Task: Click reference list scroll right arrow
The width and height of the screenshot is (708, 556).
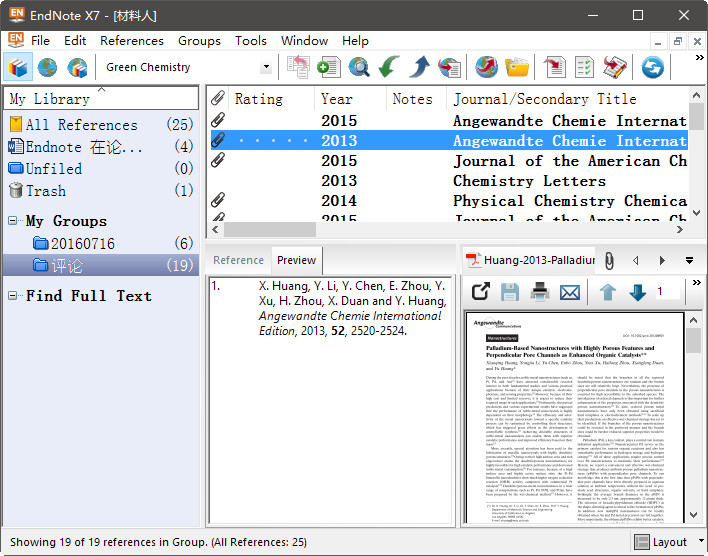Action: pyautogui.click(x=680, y=229)
